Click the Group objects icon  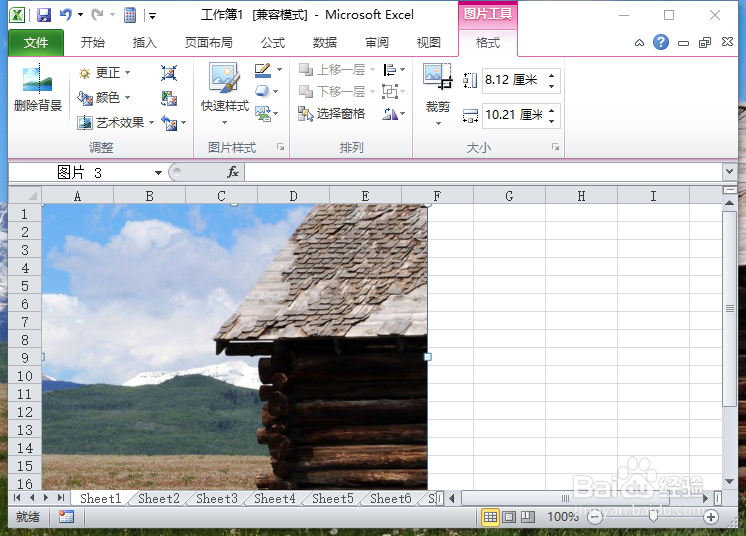(x=390, y=91)
